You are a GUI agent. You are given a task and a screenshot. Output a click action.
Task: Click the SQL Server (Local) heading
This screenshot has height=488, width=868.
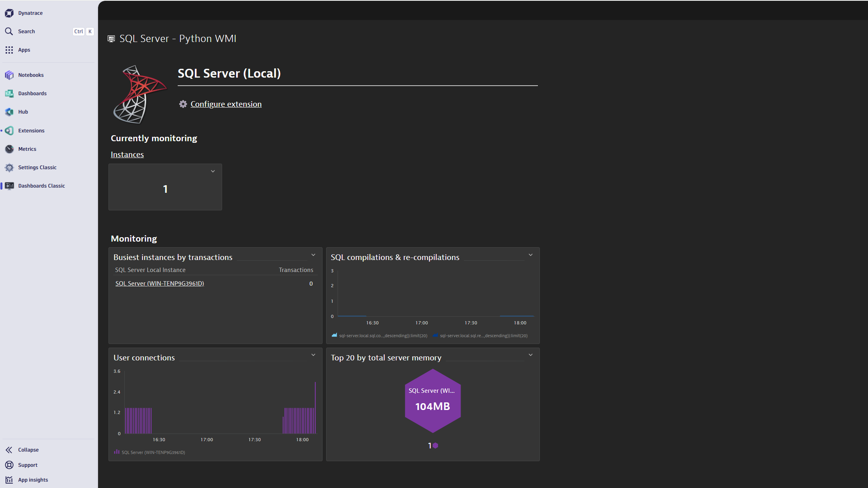(229, 73)
